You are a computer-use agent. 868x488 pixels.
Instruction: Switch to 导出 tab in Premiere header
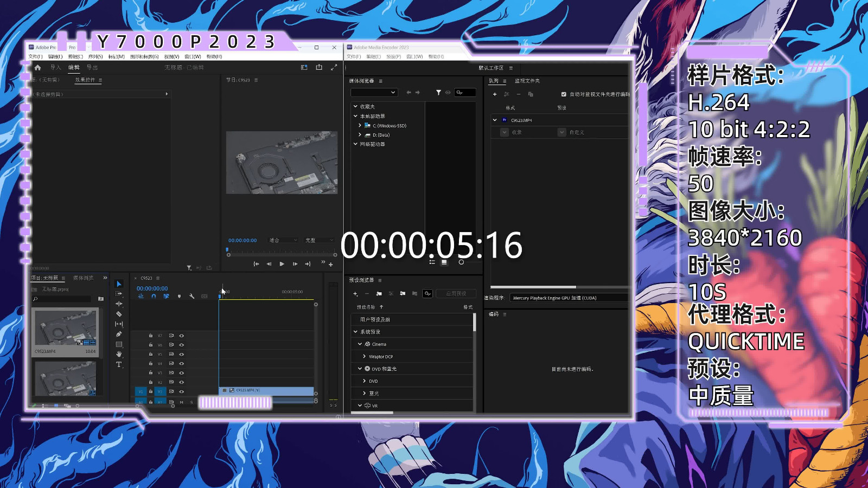click(92, 67)
